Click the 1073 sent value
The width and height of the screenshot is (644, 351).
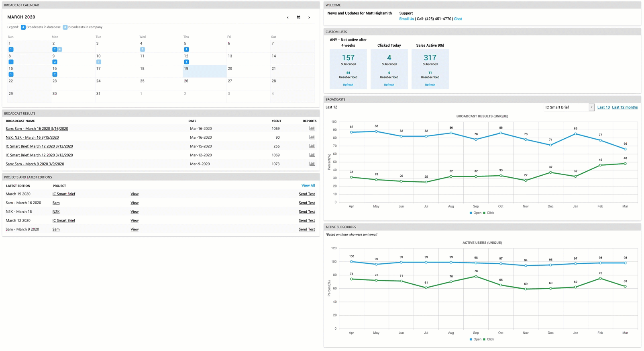pos(275,164)
